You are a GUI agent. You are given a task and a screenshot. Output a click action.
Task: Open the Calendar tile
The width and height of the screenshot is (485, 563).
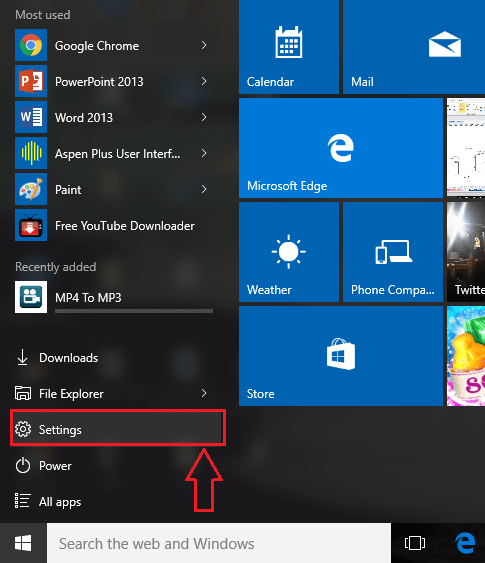[x=289, y=47]
